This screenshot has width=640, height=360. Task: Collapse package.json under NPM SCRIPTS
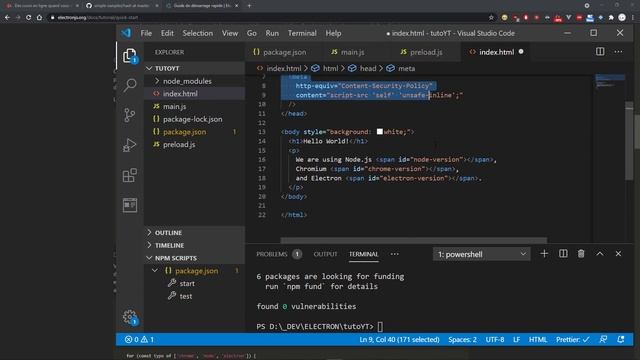[155, 271]
